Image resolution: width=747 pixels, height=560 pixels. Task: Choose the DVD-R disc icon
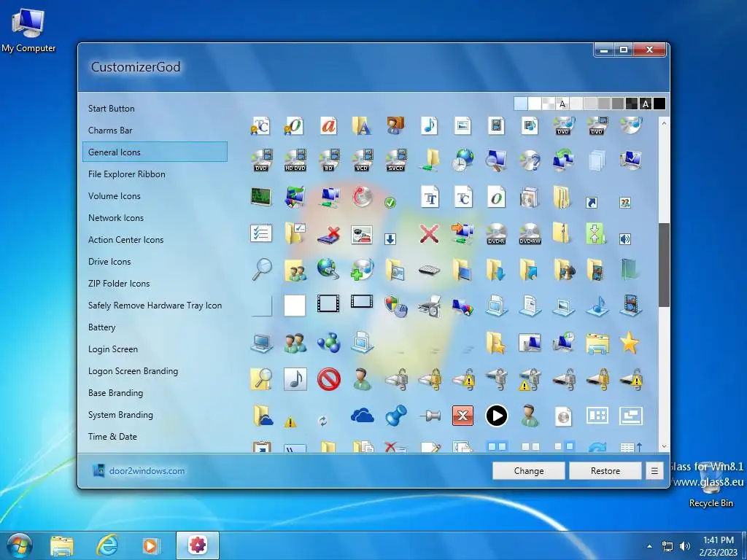tap(496, 233)
